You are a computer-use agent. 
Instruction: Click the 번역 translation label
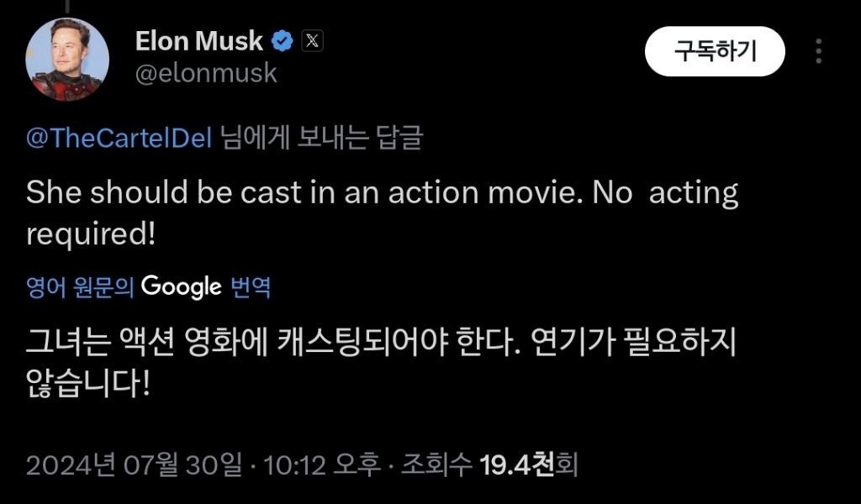(250, 287)
